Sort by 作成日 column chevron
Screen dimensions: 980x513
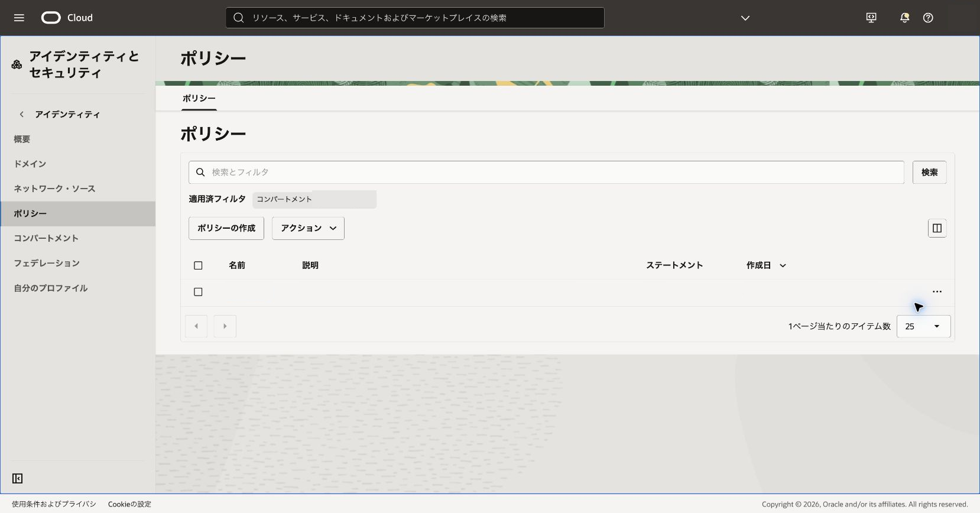[783, 265]
